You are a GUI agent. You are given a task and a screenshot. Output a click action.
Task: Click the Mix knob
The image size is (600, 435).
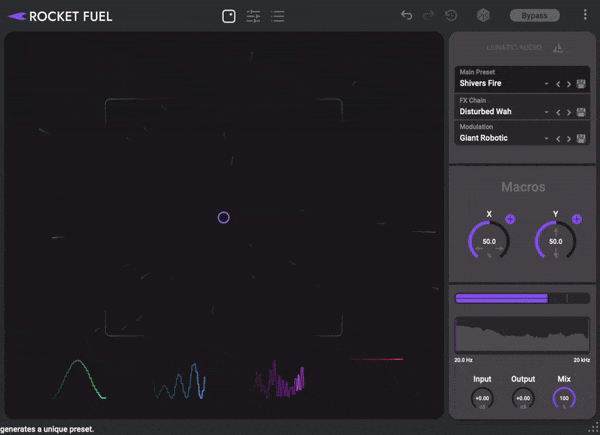[x=564, y=398]
